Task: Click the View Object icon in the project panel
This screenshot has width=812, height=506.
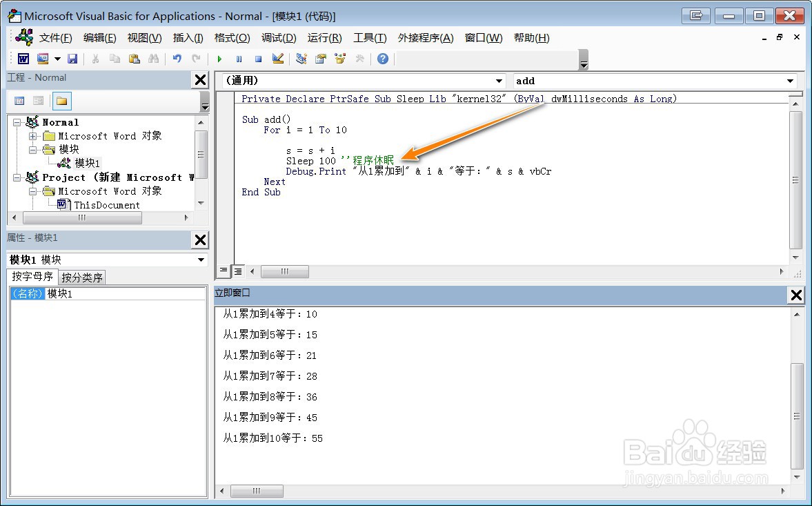Action: click(39, 101)
